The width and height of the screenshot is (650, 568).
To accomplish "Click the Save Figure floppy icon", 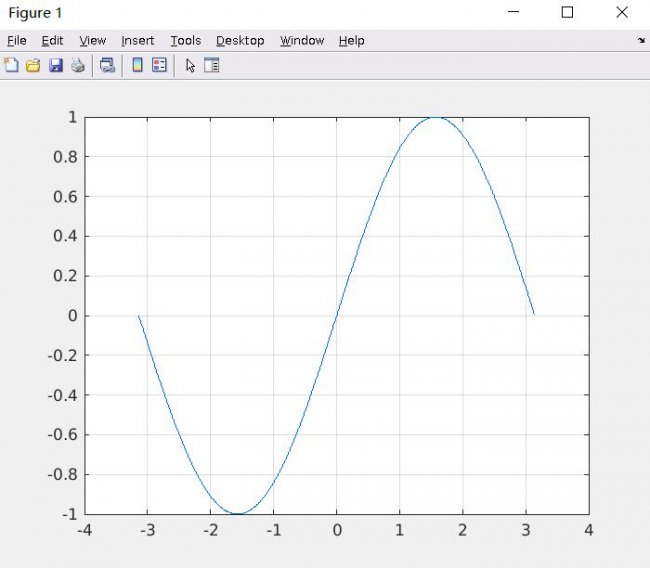I will (56, 66).
